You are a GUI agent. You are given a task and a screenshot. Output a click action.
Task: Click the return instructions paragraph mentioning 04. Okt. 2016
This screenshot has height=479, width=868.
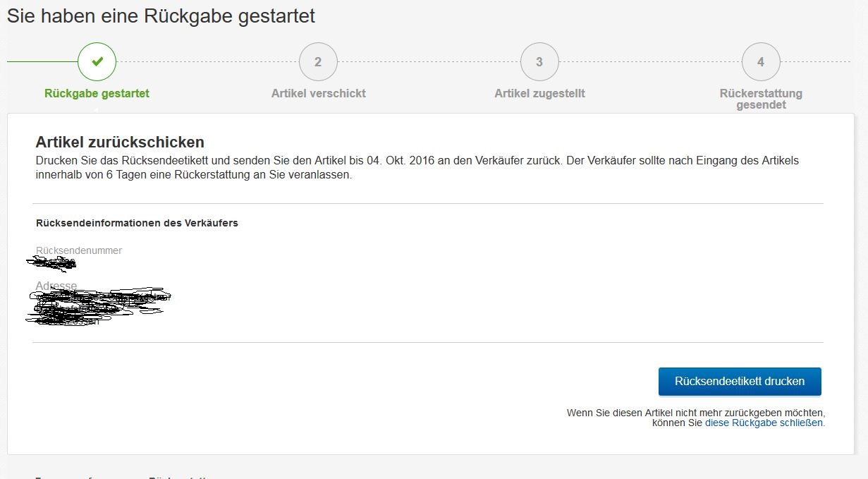[x=416, y=168]
